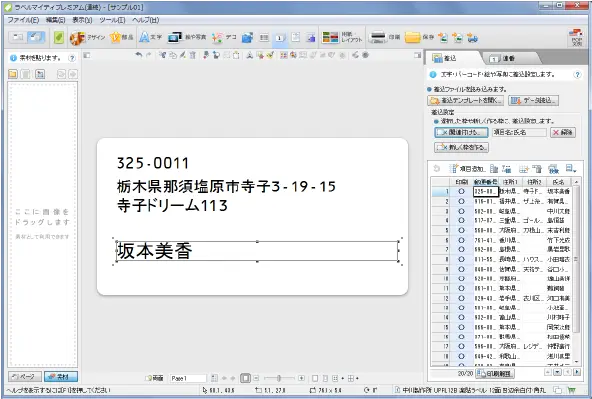The width and height of the screenshot is (592, 399).
Task: Click the 保存 save folder icon
Action: [413, 37]
